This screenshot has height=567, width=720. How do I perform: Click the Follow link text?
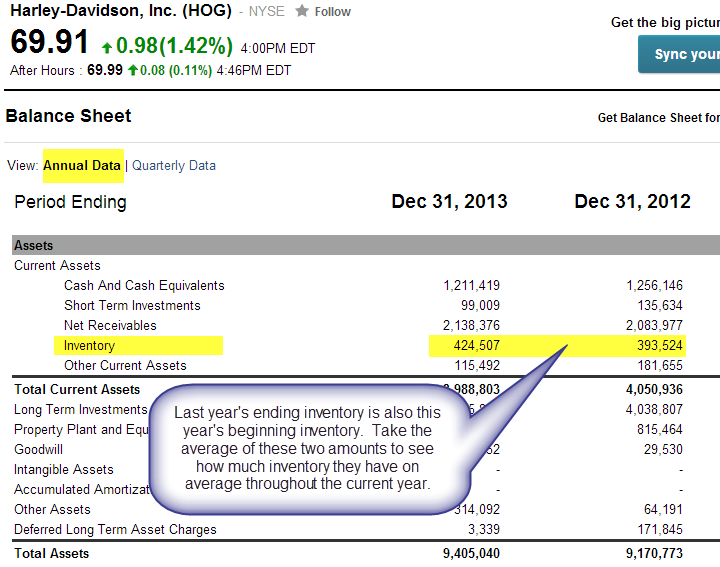pos(332,12)
